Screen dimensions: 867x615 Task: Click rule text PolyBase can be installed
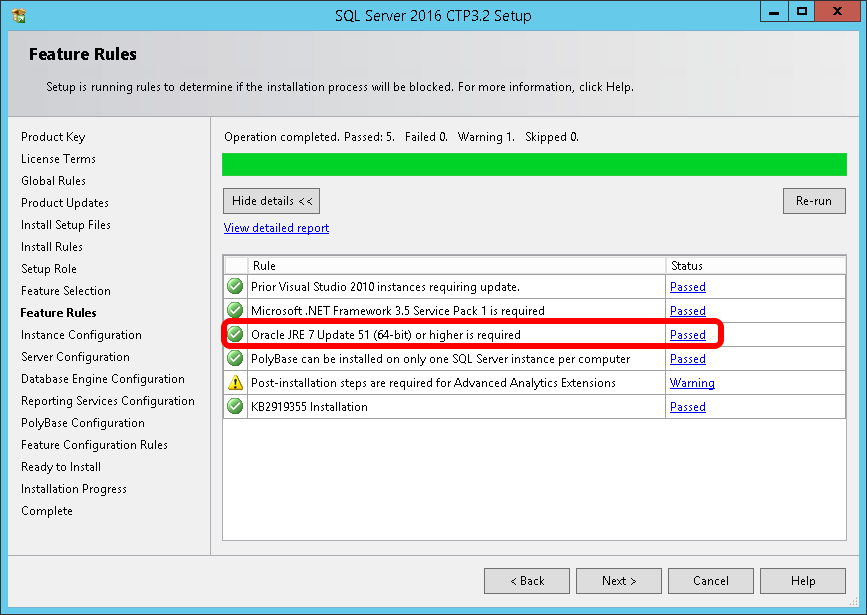[440, 359]
